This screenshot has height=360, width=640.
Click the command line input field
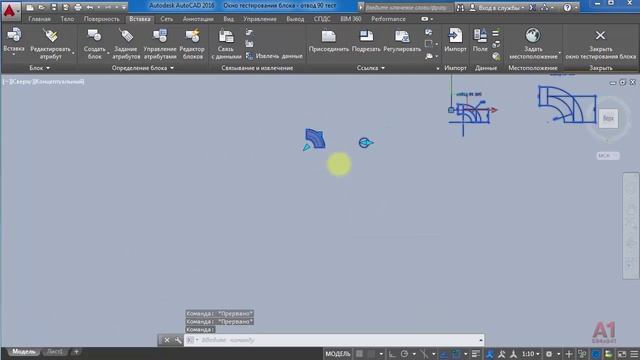pos(334,340)
